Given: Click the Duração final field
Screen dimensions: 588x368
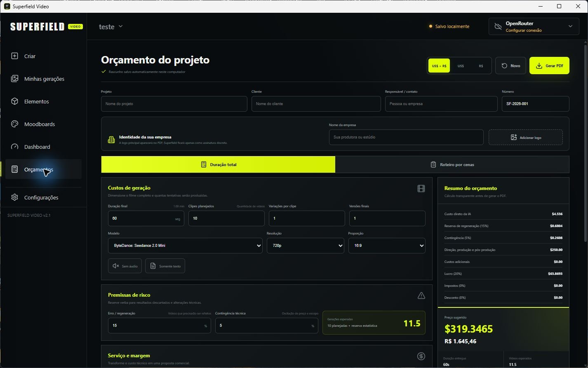Looking at the screenshot, I should click(x=146, y=218).
